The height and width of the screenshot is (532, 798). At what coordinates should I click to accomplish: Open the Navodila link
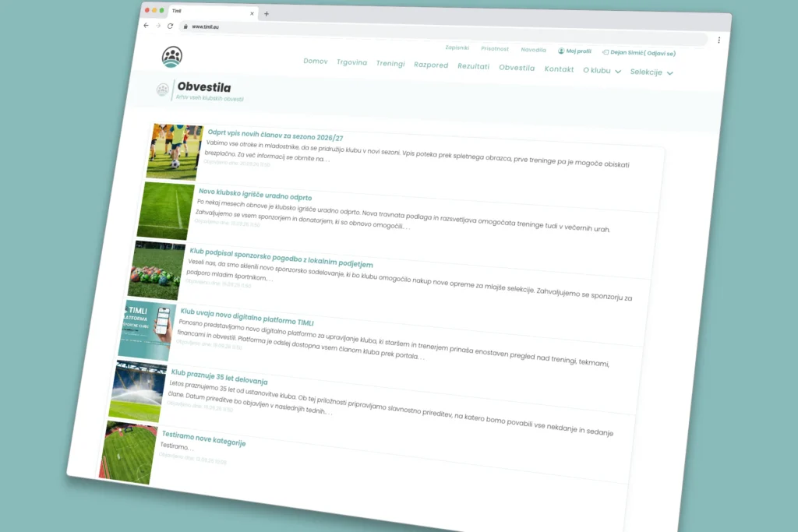point(533,50)
